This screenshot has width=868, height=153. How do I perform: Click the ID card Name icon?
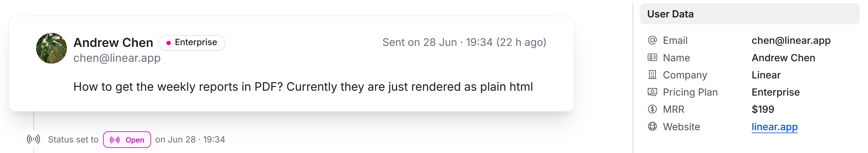click(x=652, y=57)
